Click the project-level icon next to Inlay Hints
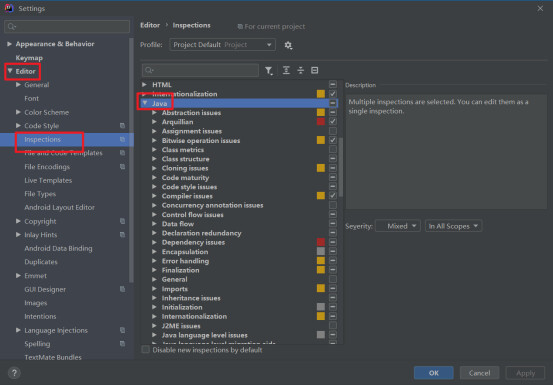553x386 pixels. tap(122, 235)
